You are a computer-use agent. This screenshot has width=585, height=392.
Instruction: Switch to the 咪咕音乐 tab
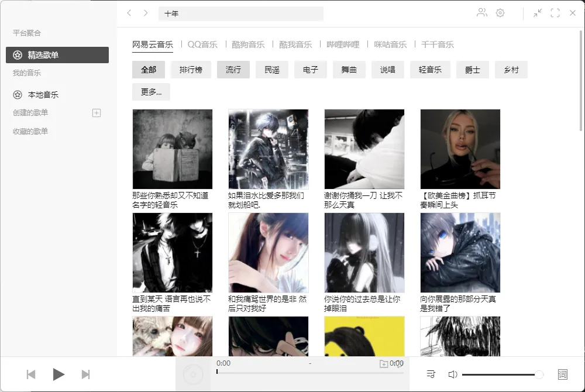click(390, 44)
